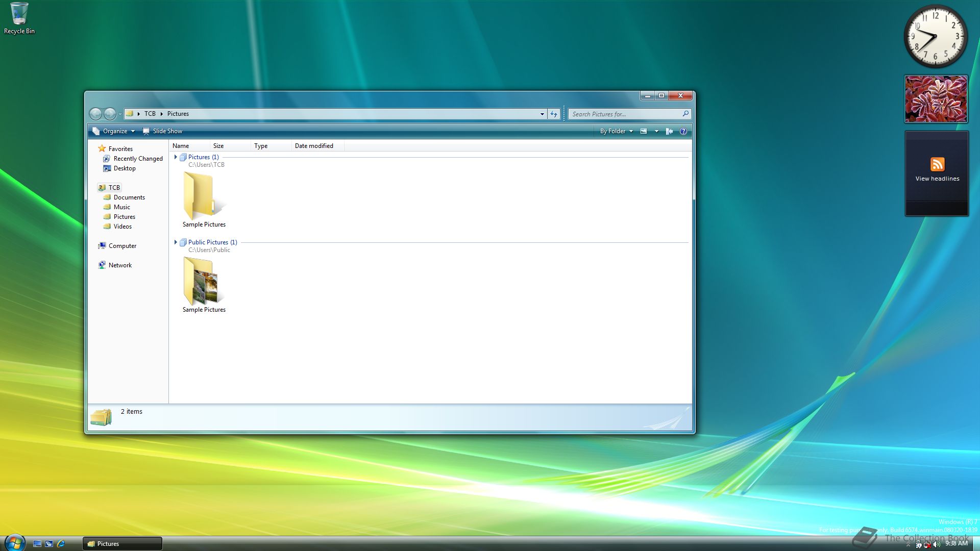This screenshot has width=980, height=551.
Task: Open the Organize menu
Action: click(114, 131)
